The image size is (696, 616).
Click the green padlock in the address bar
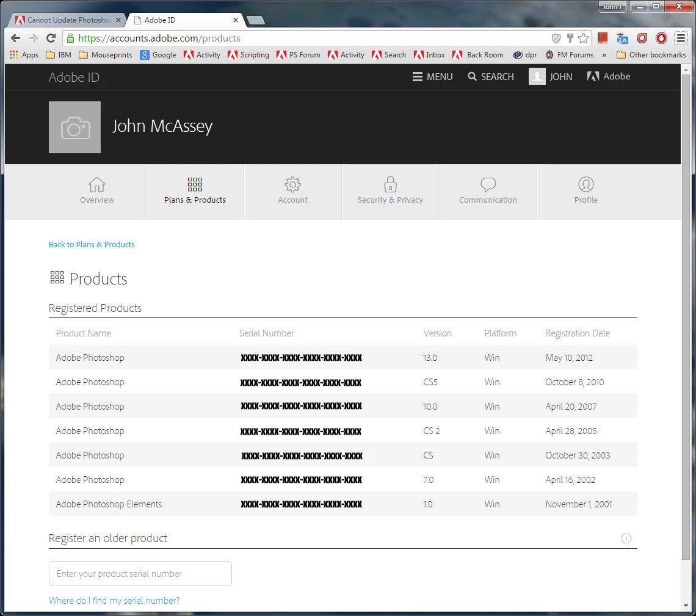pyautogui.click(x=70, y=38)
